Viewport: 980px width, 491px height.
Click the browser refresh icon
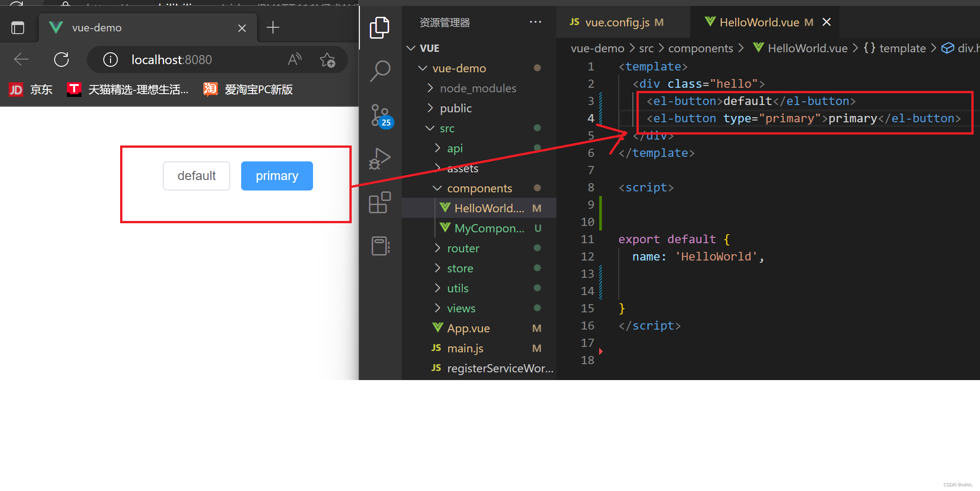click(x=61, y=60)
